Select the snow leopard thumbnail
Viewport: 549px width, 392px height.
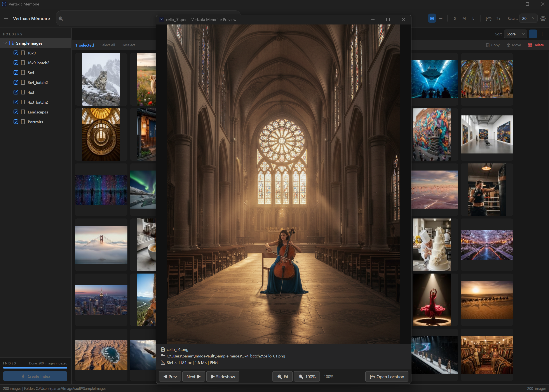101,79
